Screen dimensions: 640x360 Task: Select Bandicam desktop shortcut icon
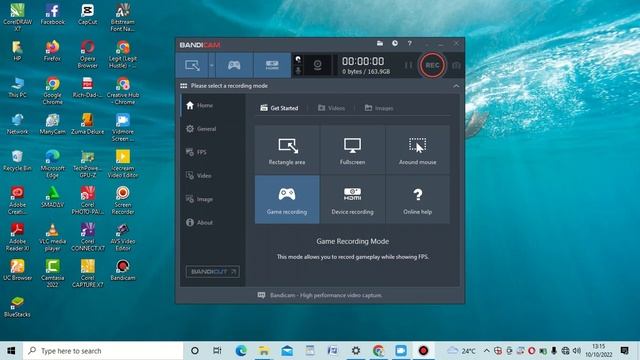click(x=122, y=270)
